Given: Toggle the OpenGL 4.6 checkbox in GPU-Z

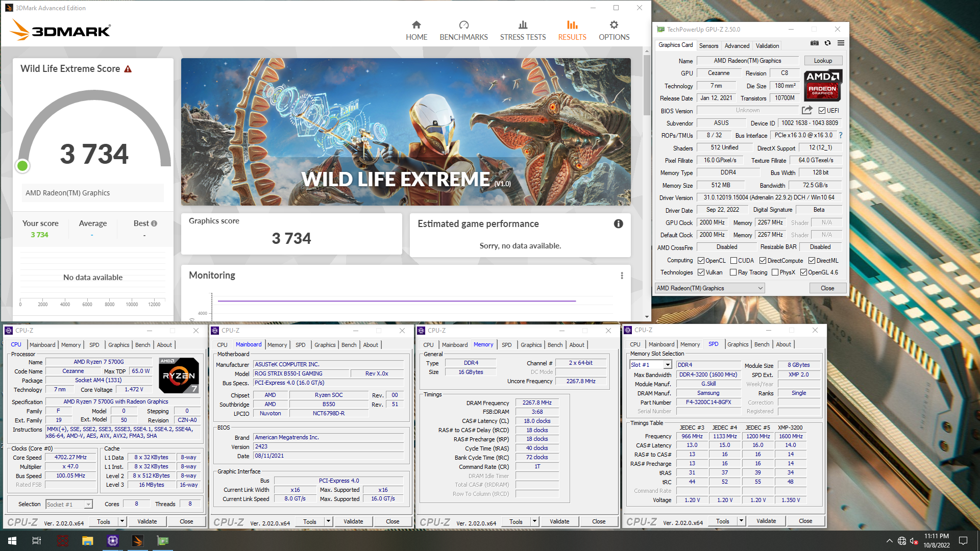Looking at the screenshot, I should (x=803, y=272).
